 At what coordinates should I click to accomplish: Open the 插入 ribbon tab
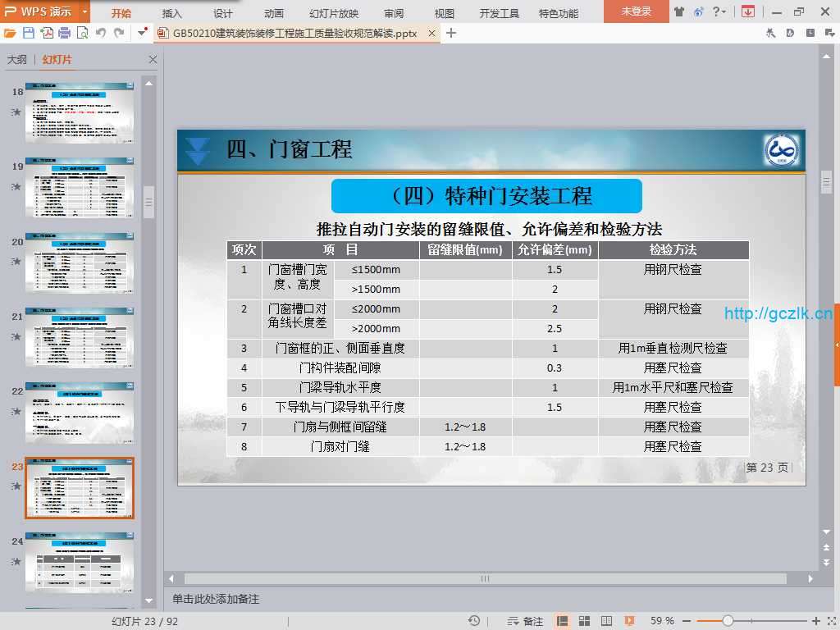[172, 13]
